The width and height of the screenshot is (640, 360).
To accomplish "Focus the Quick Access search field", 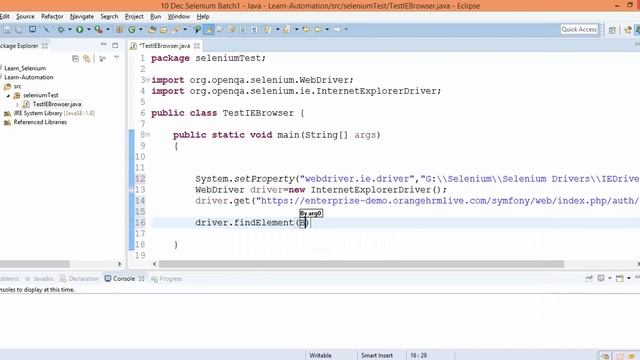I will pos(579,29).
